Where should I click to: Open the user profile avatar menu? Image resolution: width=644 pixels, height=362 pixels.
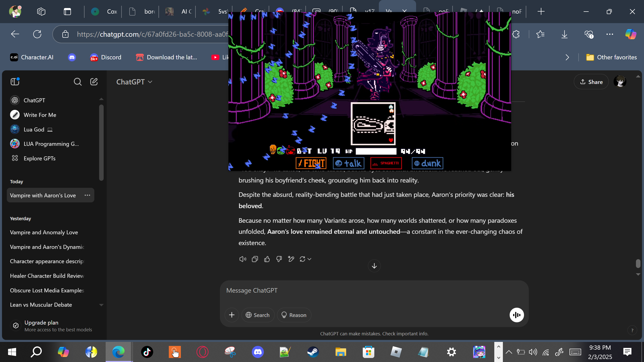pos(620,82)
